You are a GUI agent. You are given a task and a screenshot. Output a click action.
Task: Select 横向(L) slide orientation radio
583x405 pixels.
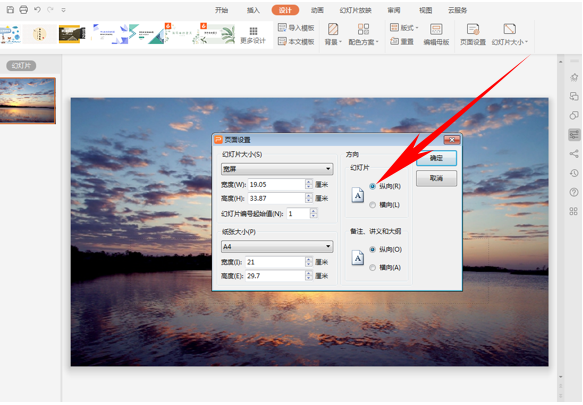coord(373,205)
